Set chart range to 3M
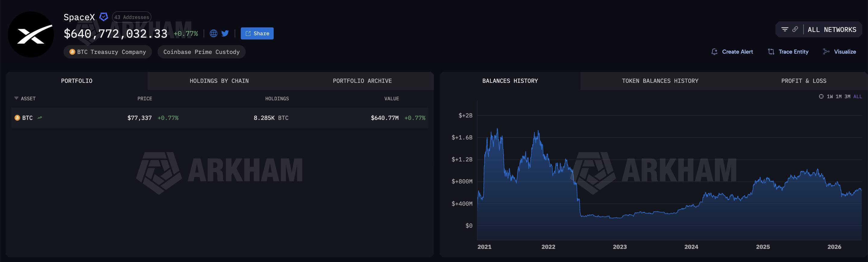 click(x=848, y=97)
